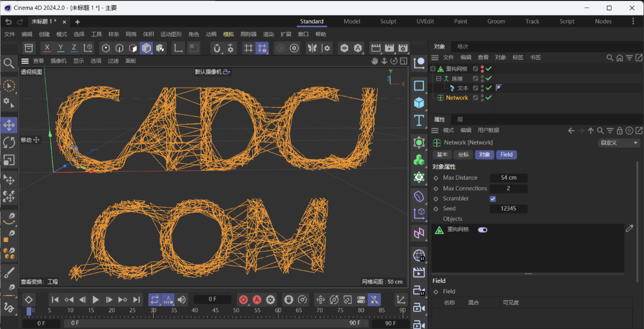Toggle the green enable check for Network
The image size is (644, 329).
pos(489,98)
